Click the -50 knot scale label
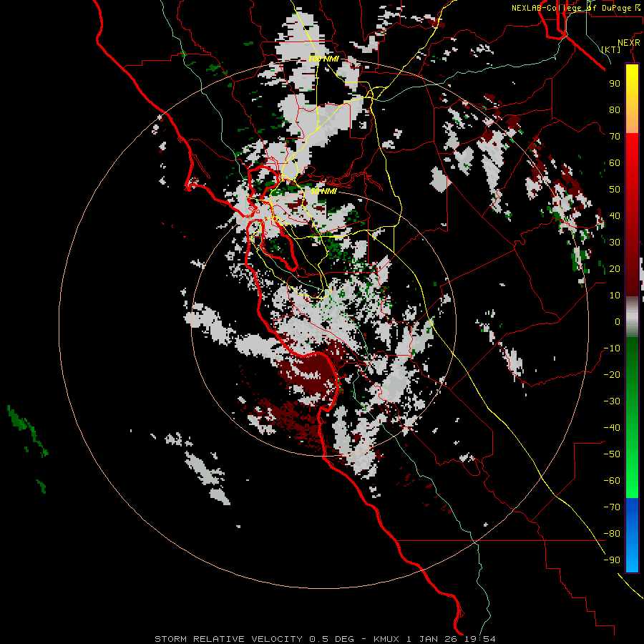 [x=612, y=454]
